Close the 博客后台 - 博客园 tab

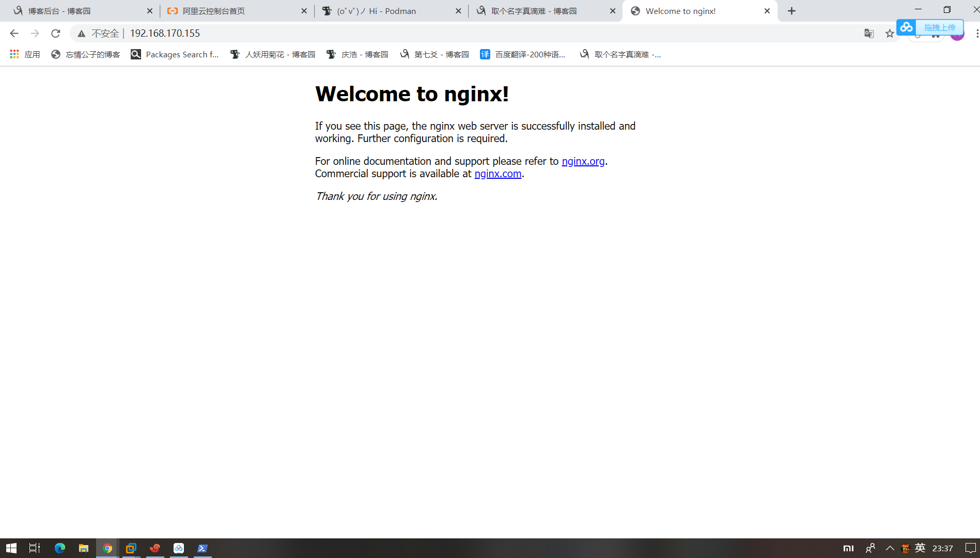150,11
